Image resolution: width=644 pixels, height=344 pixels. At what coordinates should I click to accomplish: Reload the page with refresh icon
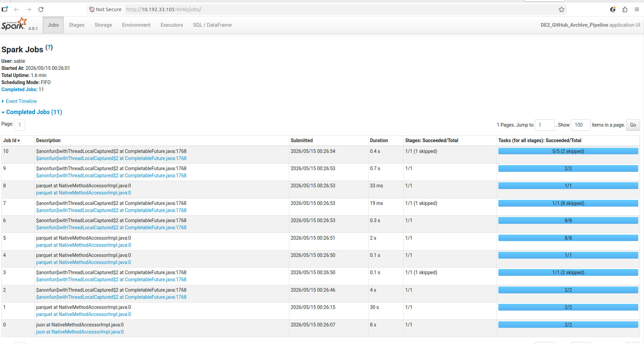pos(41,9)
